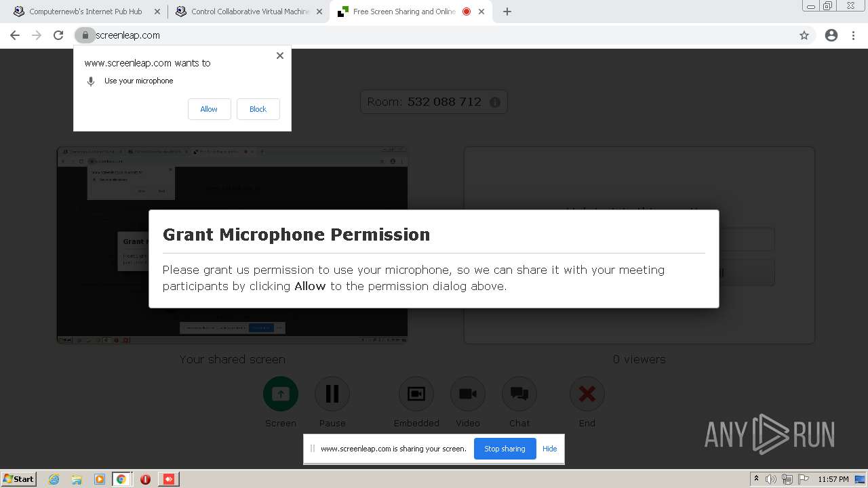Click the 11:57 PM taskbar clock

[833, 479]
